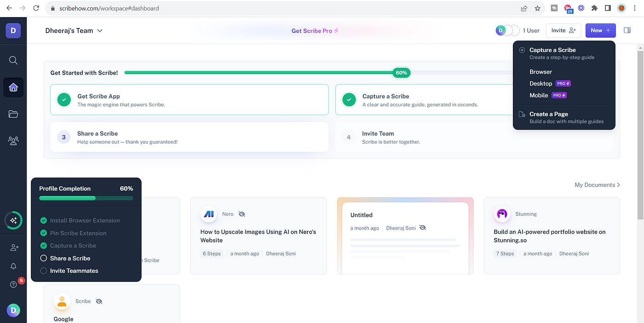Viewport: 644px width, 323px height.
Task: Click the share page icon in address bar
Action: [x=524, y=8]
